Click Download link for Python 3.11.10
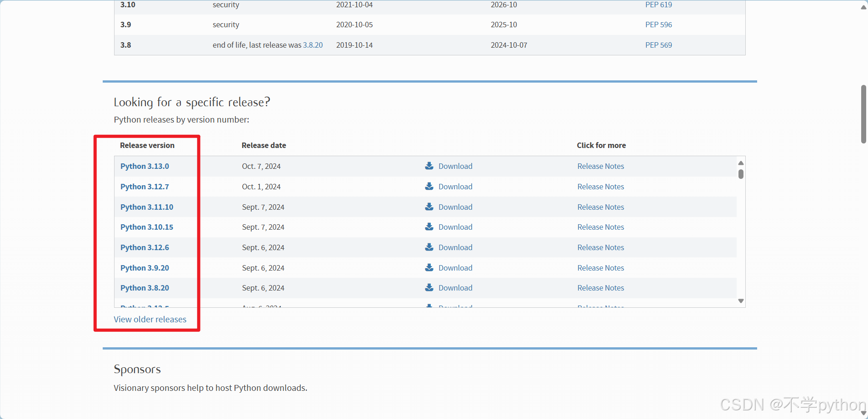 pos(455,207)
